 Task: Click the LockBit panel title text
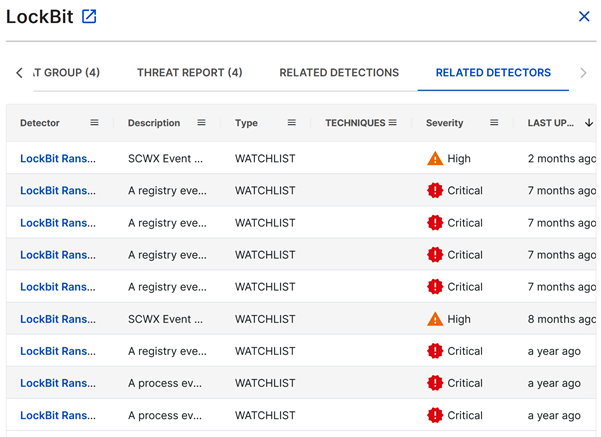[x=39, y=16]
